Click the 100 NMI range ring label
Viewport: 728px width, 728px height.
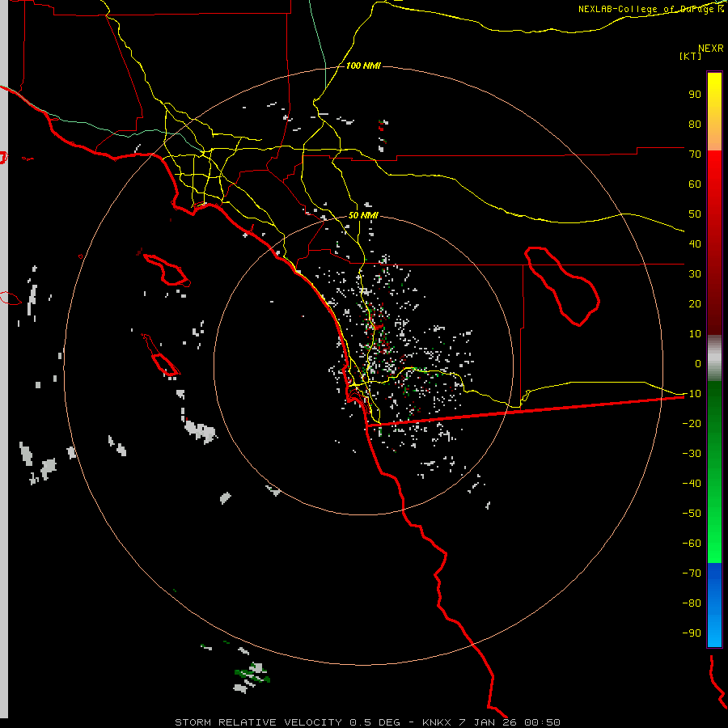(363, 66)
